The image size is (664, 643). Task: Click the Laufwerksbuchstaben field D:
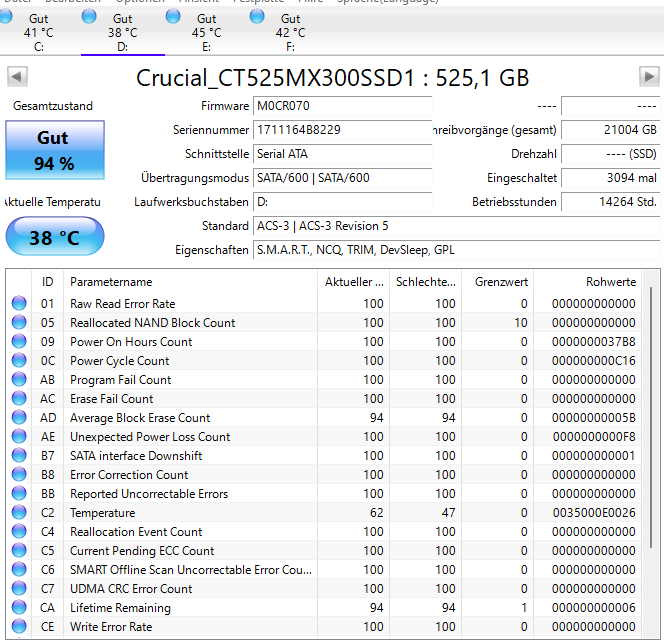tap(343, 202)
